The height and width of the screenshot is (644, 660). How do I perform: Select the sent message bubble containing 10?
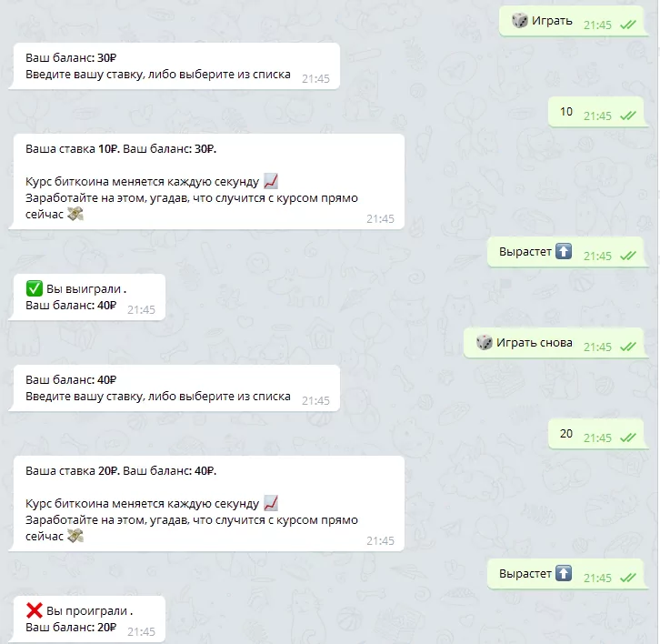point(596,112)
